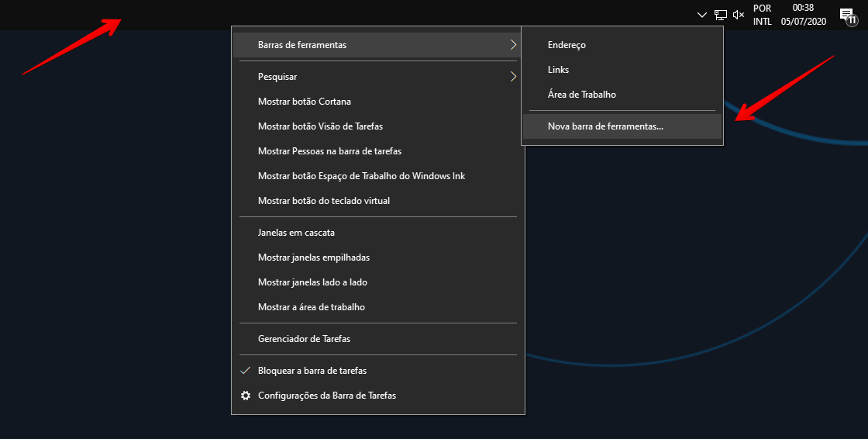
Task: Toggle Mostrar Pessoas na barra de tarefas
Action: (x=329, y=151)
